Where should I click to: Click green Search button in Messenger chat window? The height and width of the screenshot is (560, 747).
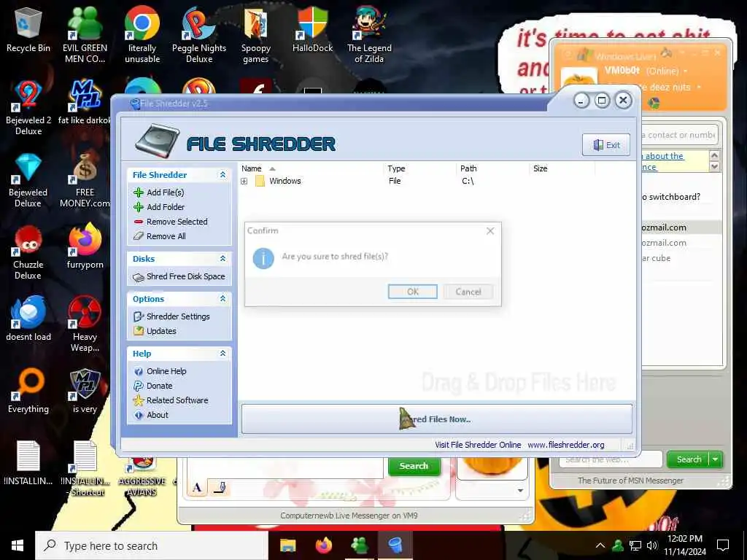pos(414,466)
